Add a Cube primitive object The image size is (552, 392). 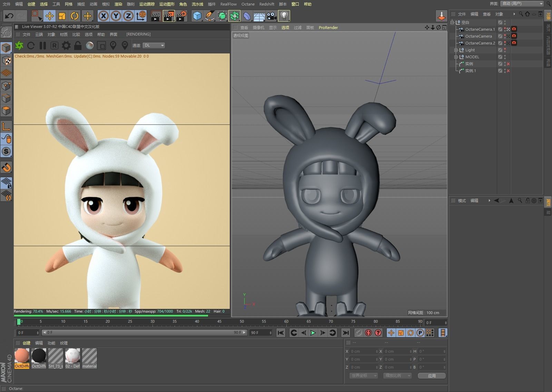[197, 16]
